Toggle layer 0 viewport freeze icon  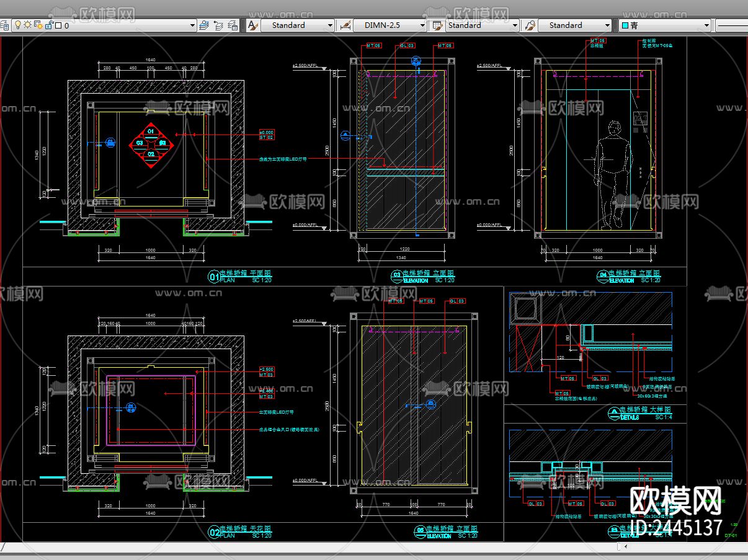pyautogui.click(x=38, y=25)
